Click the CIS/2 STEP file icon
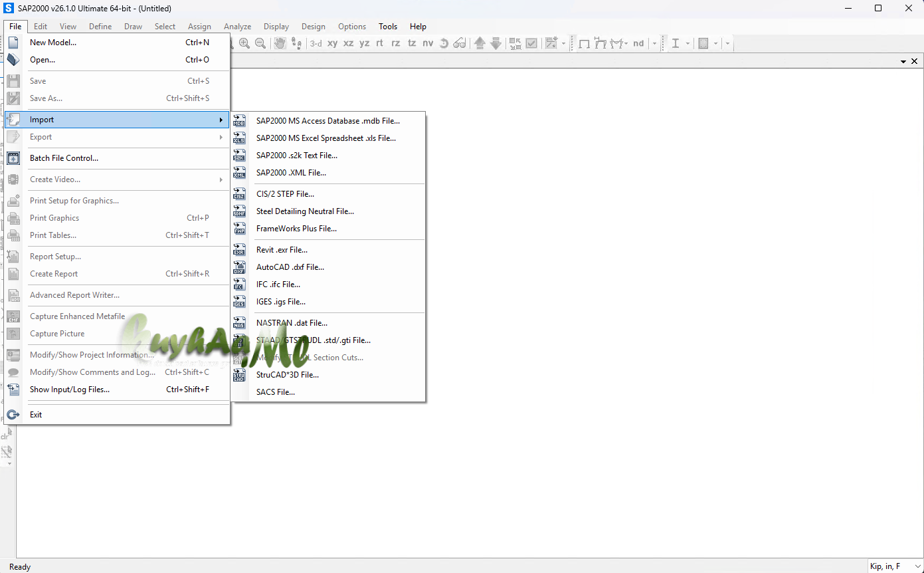 240,194
